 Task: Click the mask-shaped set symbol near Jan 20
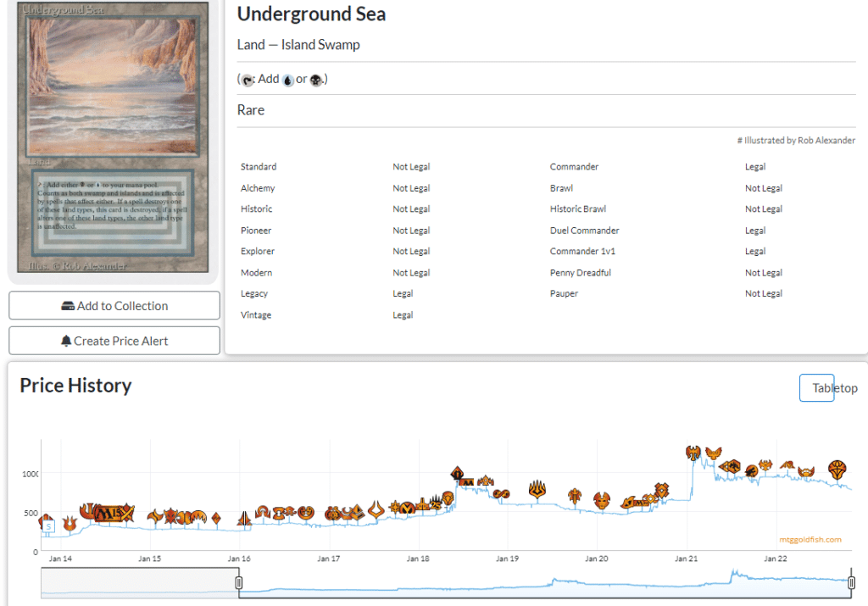click(x=602, y=500)
